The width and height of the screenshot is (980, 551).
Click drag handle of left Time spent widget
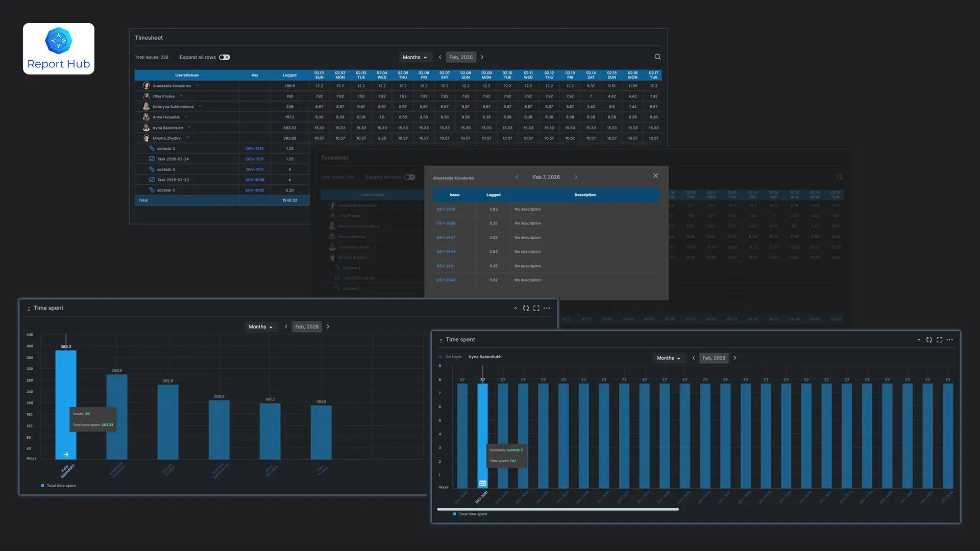tap(29, 309)
